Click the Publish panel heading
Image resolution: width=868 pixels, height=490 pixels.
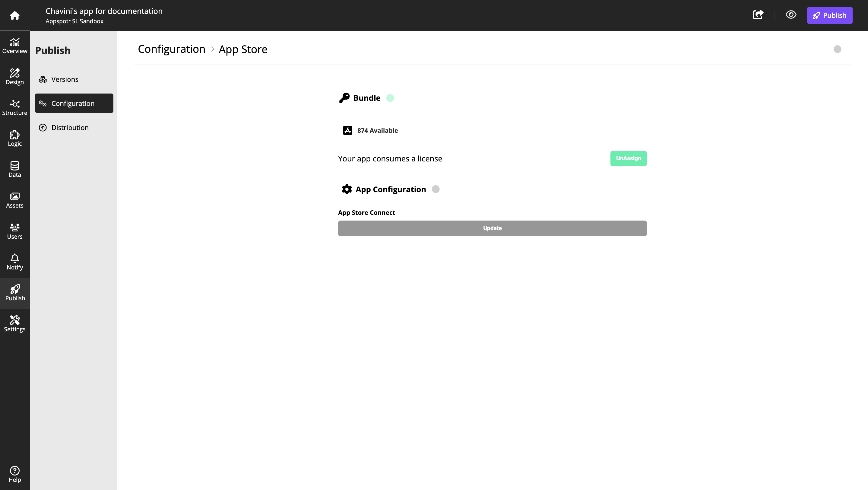(53, 51)
